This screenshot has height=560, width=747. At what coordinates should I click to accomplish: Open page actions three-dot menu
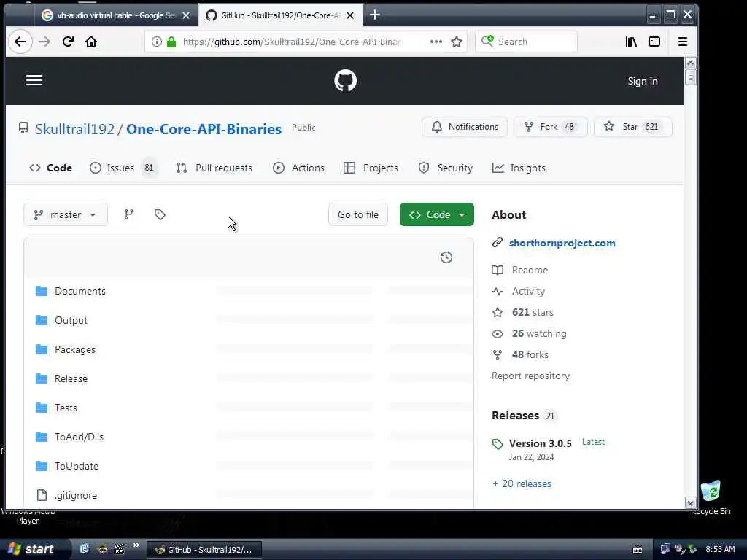click(x=436, y=42)
